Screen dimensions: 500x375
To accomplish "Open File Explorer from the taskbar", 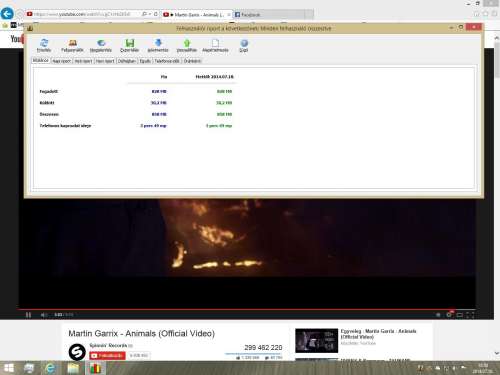I will (x=73, y=368).
